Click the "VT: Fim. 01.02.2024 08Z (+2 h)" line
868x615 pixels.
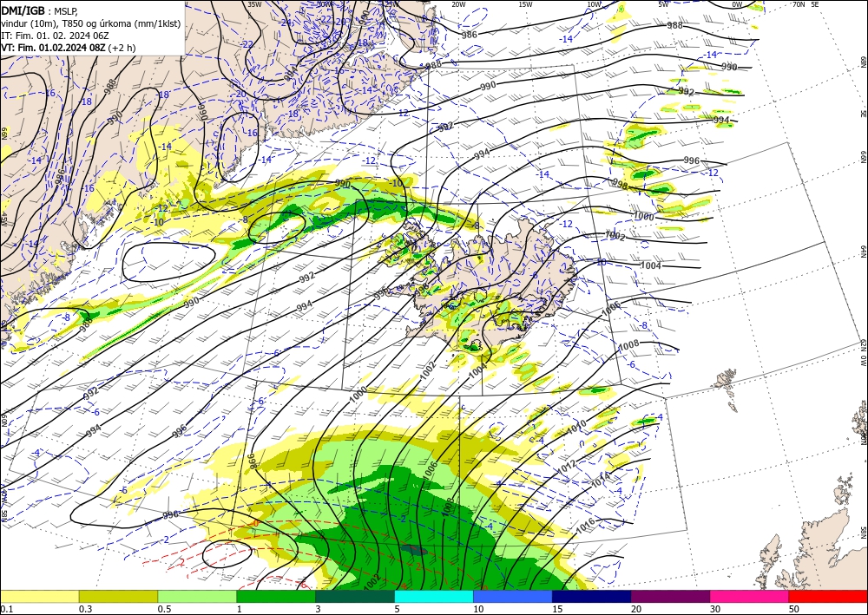coord(68,48)
